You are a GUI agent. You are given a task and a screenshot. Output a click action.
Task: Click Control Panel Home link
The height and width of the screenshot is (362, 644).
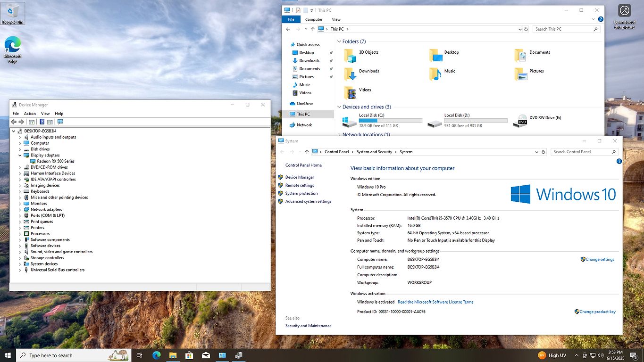point(303,165)
